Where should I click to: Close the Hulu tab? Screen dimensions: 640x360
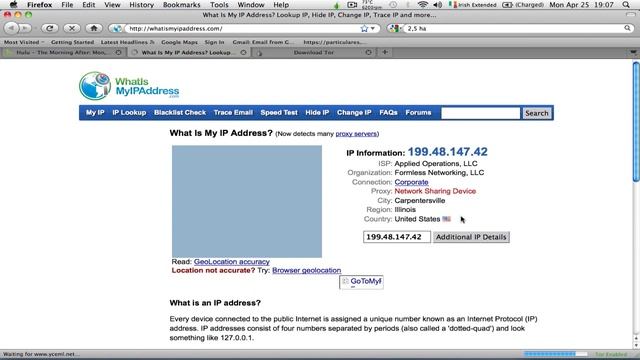118,52
